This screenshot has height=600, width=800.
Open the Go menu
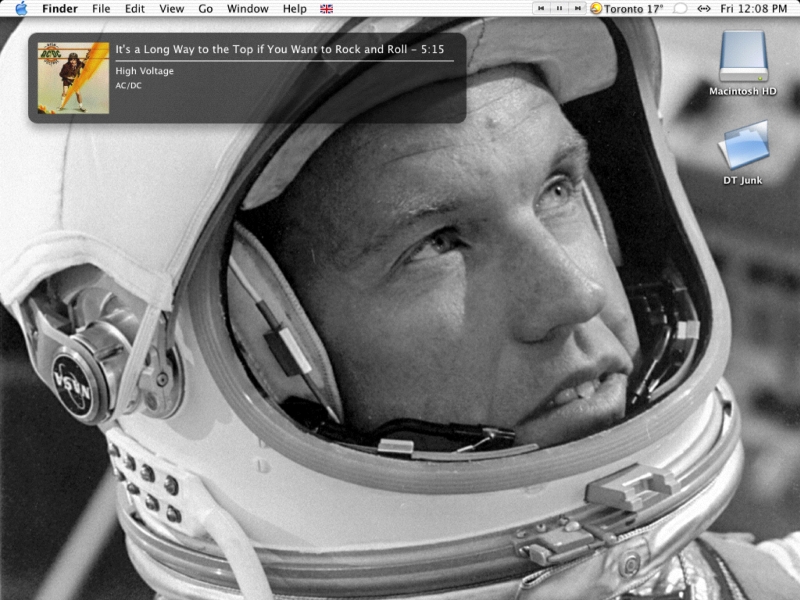pos(205,8)
